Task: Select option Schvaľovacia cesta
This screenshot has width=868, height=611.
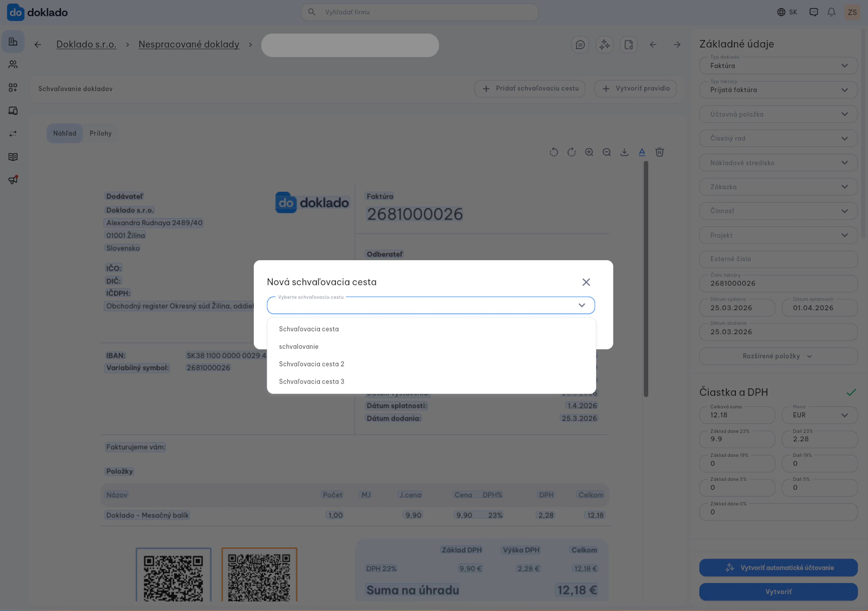Action: (x=431, y=329)
